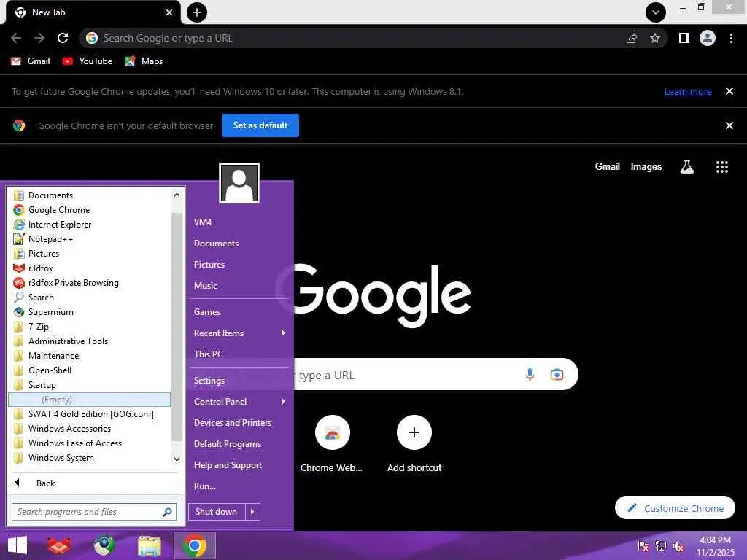
Task: Open a new tab with plus button
Action: (197, 12)
